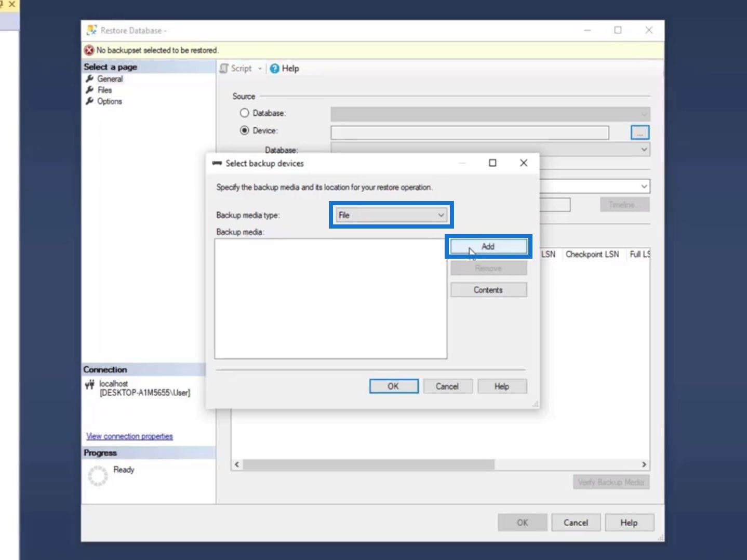Click the Device path input field
Image resolution: width=747 pixels, height=560 pixels.
[x=470, y=132]
